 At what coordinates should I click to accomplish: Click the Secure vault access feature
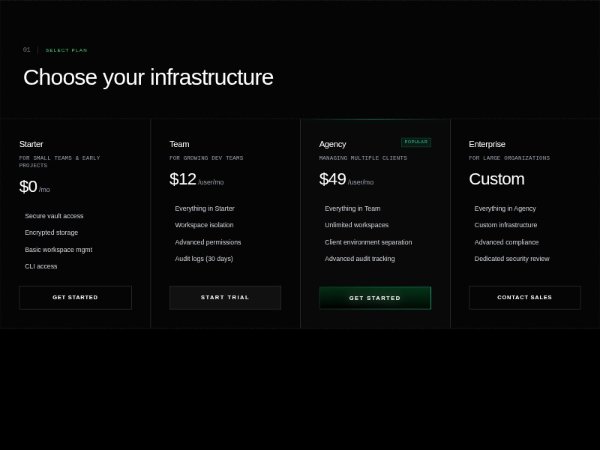[54, 216]
